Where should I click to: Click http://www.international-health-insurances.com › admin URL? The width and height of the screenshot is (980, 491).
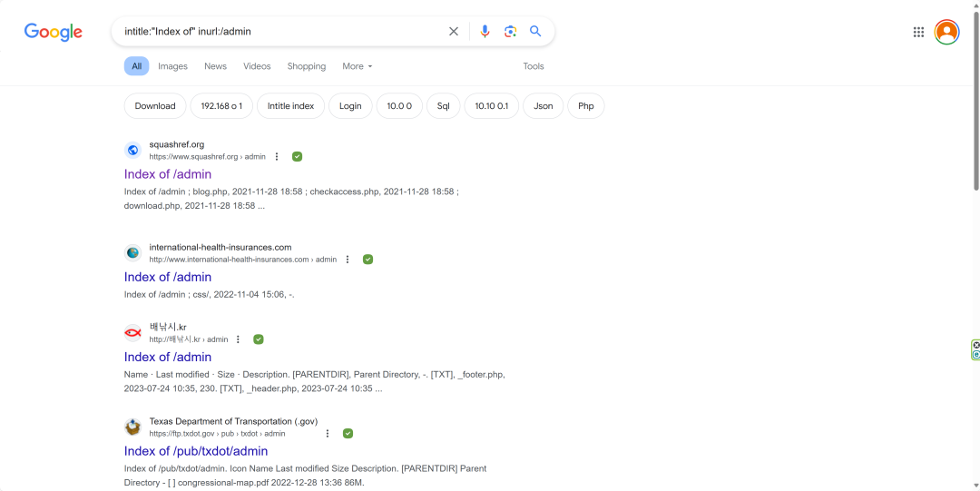tap(242, 259)
